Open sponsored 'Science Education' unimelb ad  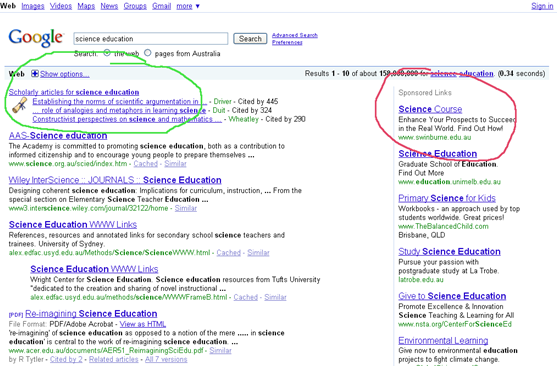[438, 153]
